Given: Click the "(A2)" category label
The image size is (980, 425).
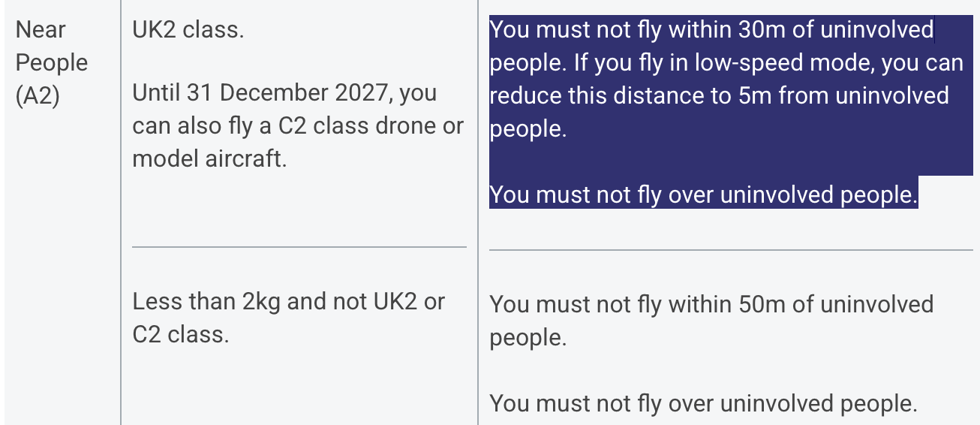Looking at the screenshot, I should (38, 96).
